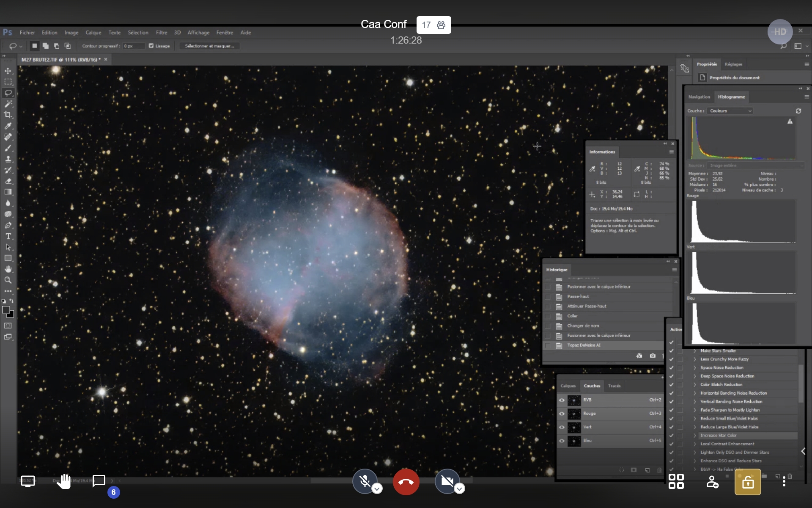
Task: Click the Rouge channel thumbnail
Action: coord(574,414)
